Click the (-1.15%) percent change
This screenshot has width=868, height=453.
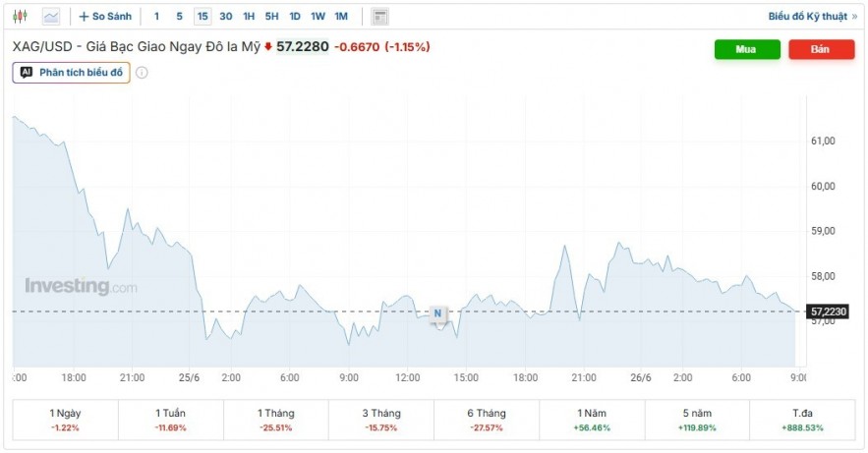coord(407,47)
